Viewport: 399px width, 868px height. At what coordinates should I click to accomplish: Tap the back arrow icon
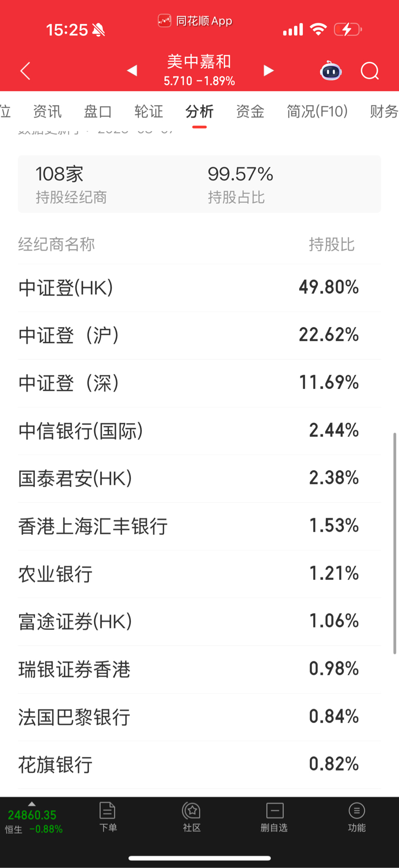coord(25,71)
